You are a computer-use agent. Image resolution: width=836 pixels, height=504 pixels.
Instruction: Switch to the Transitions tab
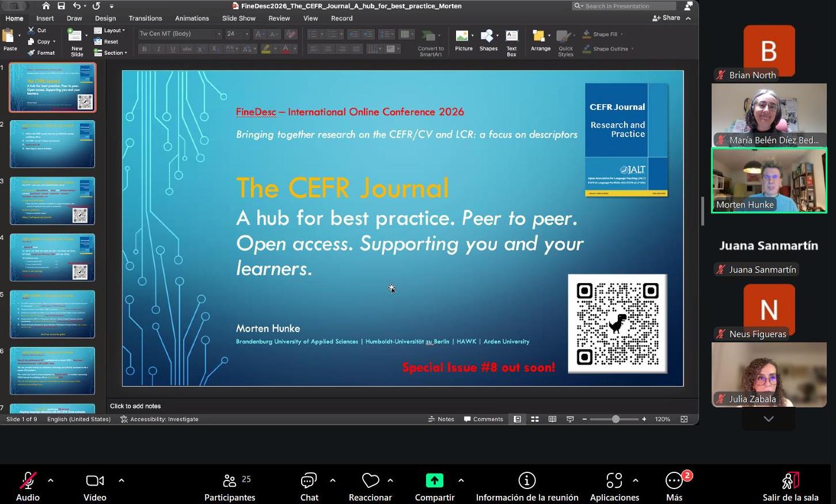(x=145, y=18)
